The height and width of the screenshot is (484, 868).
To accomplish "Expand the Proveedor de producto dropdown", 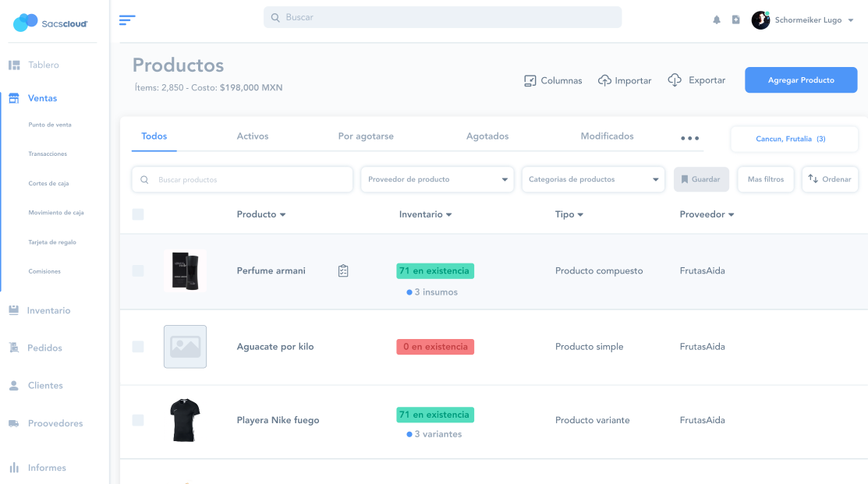I will 437,179.
